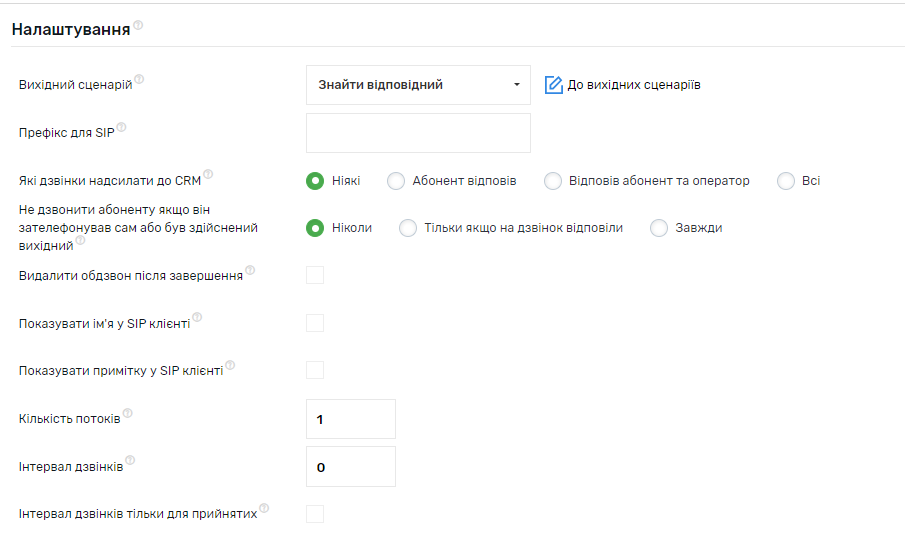Viewport: 905px width, 544px height.
Task: Show the hint for Видалити обдзвон після завершення
Action: click(250, 270)
